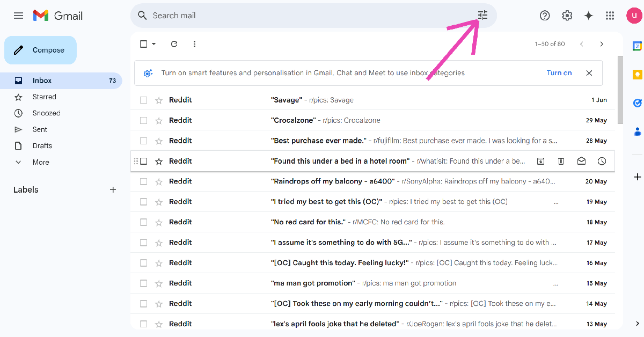This screenshot has width=644, height=337.
Task: Delete the hovered "Found this under a bed" email
Action: [561, 161]
